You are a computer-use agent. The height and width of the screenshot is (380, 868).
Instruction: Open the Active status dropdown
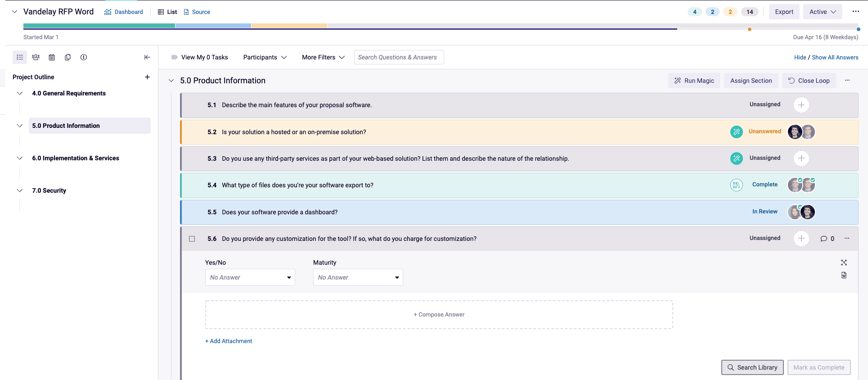point(823,12)
